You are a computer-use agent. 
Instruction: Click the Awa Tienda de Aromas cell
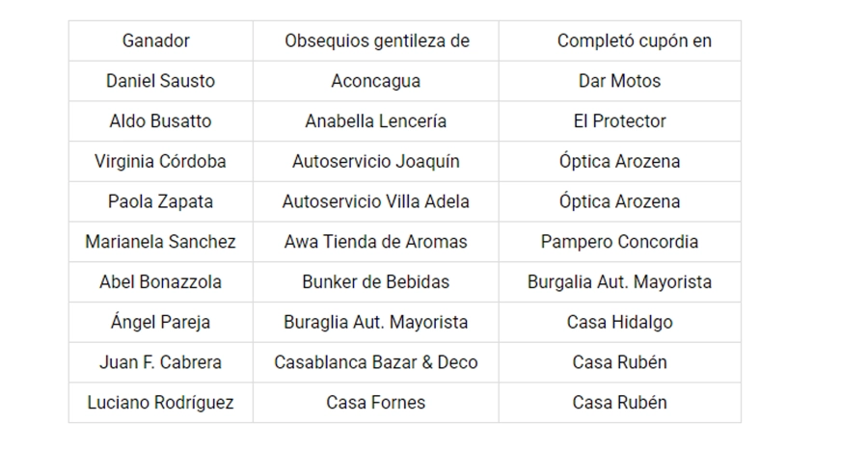coord(375,242)
